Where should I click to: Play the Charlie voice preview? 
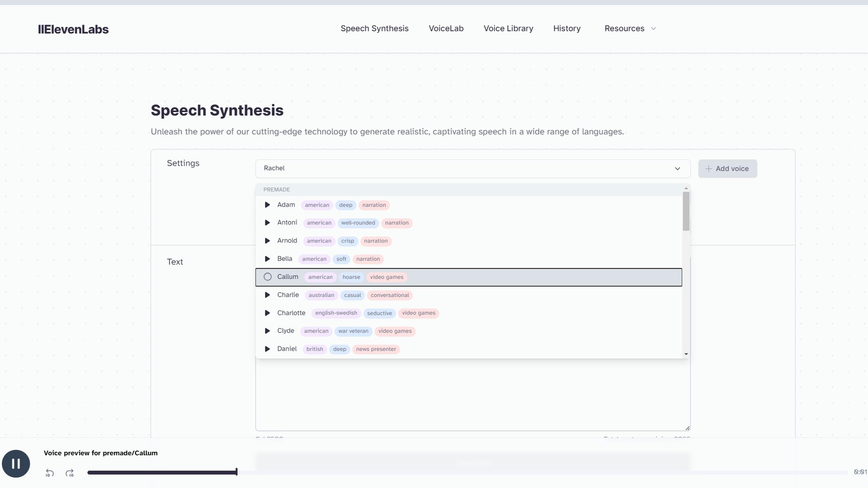(x=267, y=295)
